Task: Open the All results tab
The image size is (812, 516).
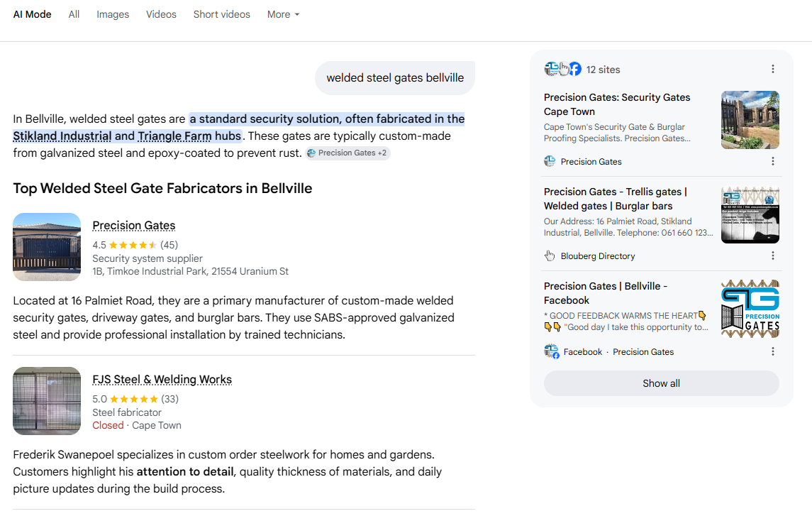Action: (x=74, y=14)
